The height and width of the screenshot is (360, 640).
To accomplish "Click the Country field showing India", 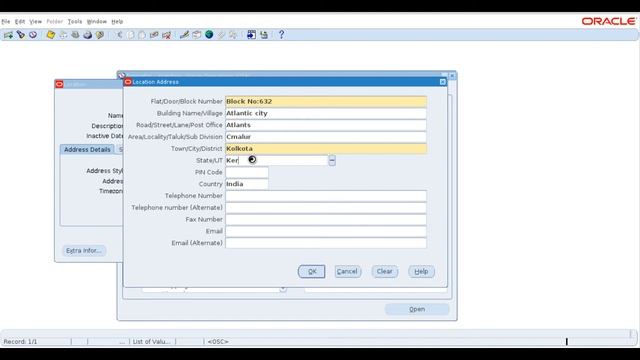I will tap(247, 184).
